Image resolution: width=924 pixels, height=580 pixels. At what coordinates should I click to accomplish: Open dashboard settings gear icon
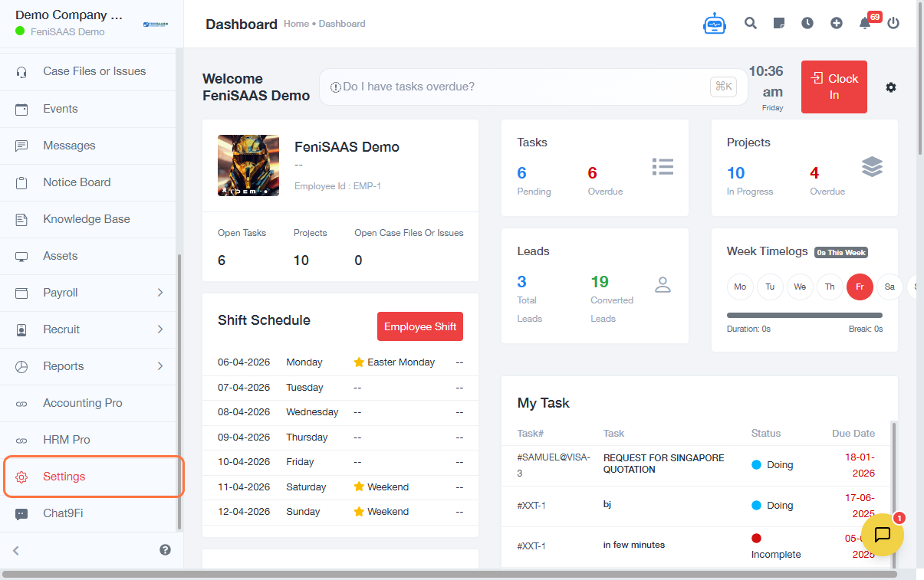click(890, 87)
